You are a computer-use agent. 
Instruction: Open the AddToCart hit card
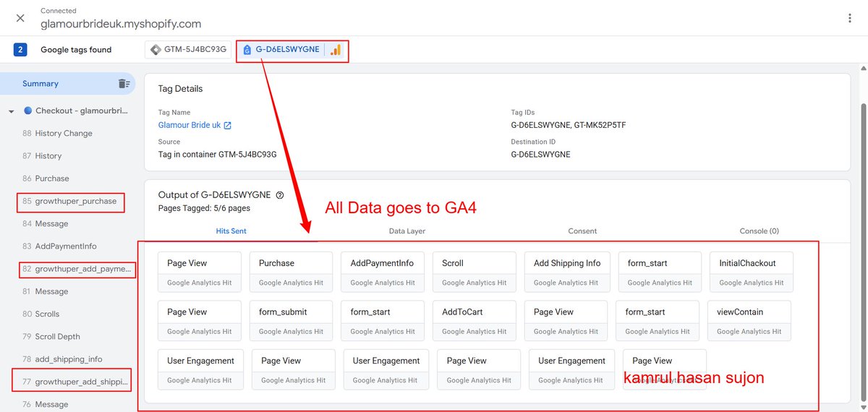pyautogui.click(x=475, y=321)
